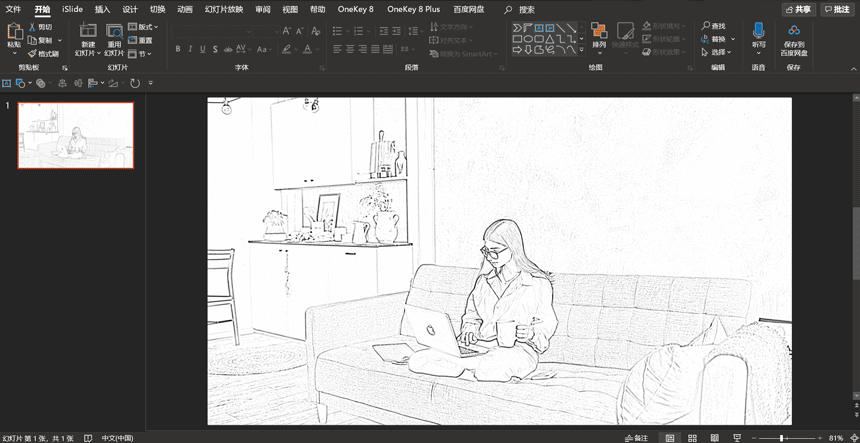Click the Paste (粘贴) icon
Viewport: 860px width, 443px height.
tap(14, 33)
